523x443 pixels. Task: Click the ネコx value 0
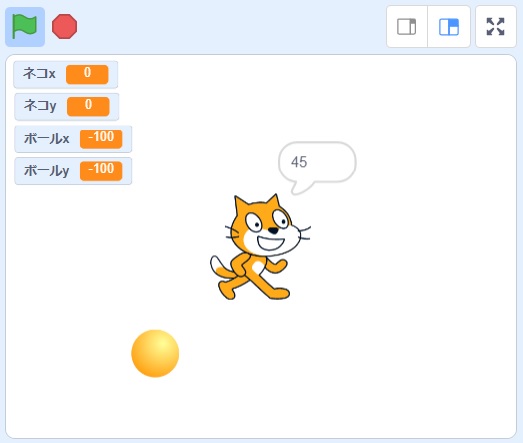[x=87, y=74]
